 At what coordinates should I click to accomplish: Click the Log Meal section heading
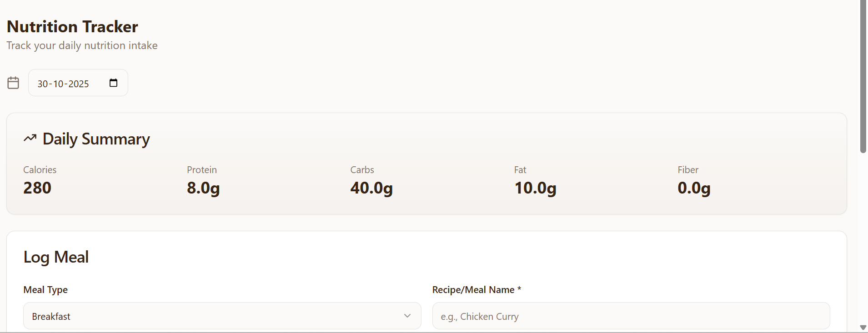(x=56, y=257)
